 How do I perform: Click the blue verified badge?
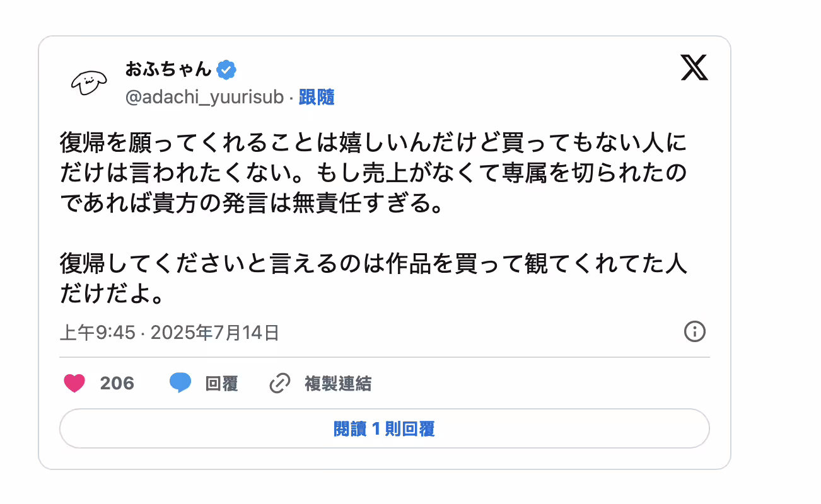[x=226, y=70]
